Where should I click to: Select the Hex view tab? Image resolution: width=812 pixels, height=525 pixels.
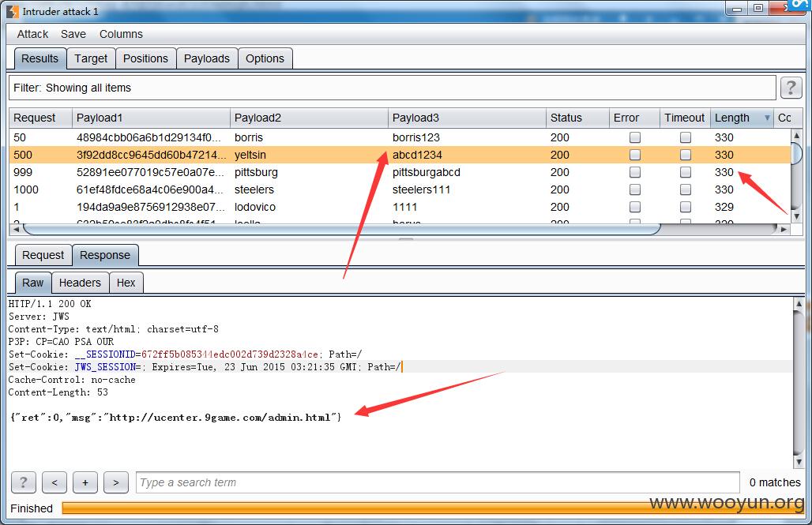point(126,283)
